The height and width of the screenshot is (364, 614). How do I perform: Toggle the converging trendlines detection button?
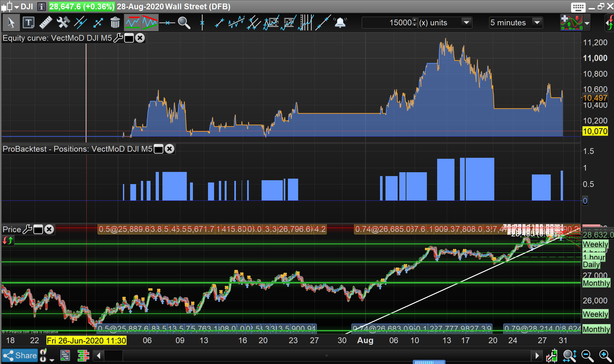coord(150,23)
